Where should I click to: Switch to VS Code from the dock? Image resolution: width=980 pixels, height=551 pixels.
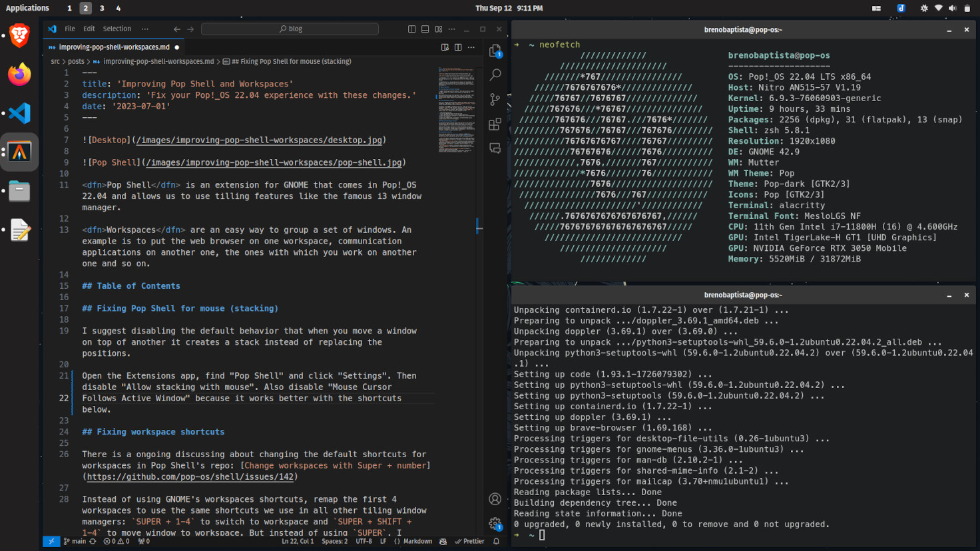point(19,113)
